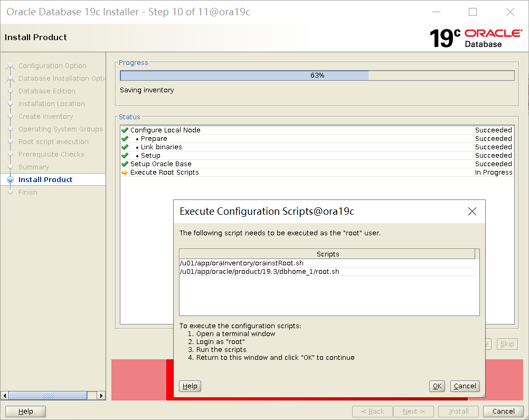Click the Install Product step bullet icon
Screen dimensions: 529x420
coord(11,180)
